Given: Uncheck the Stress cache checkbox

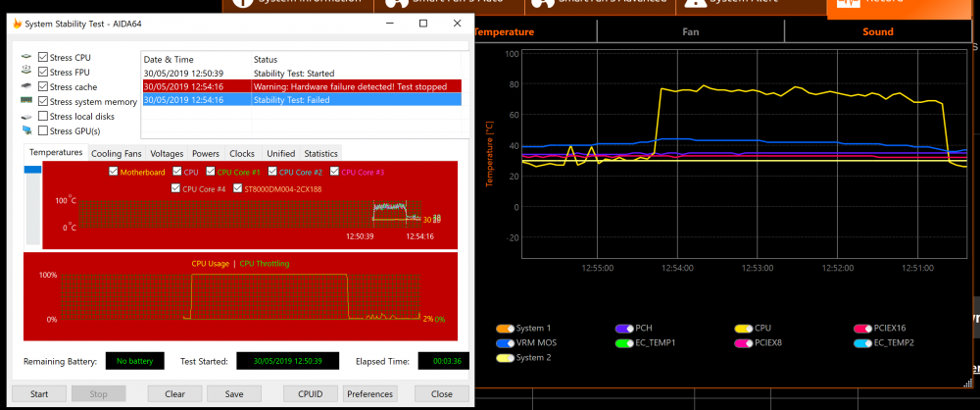Looking at the screenshot, I should (x=43, y=86).
